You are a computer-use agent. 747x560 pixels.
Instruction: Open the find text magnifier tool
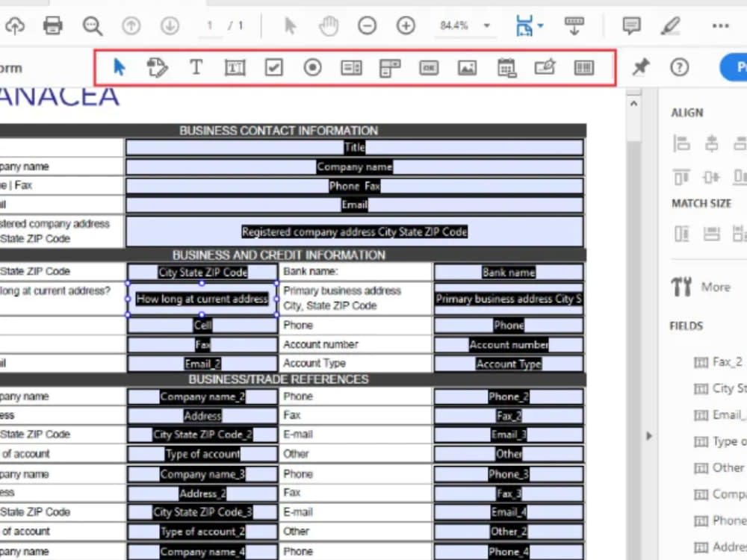point(92,25)
